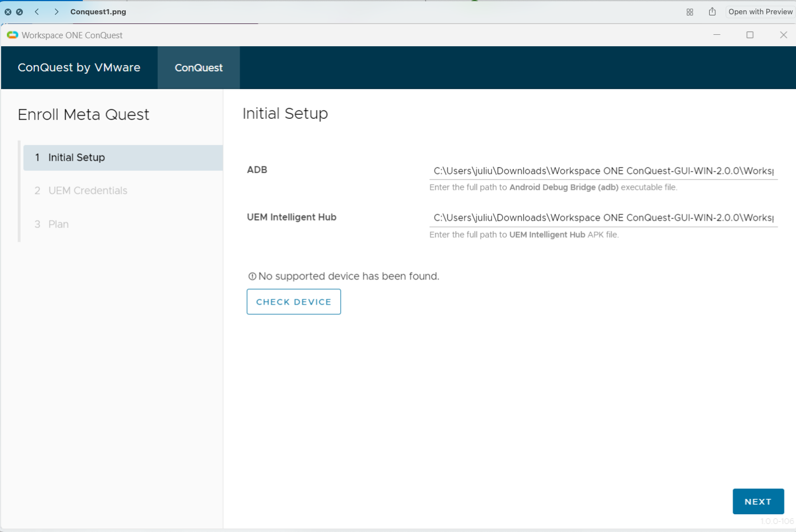796x532 pixels.
Task: Open the grid index sheet view
Action: pyautogui.click(x=690, y=12)
